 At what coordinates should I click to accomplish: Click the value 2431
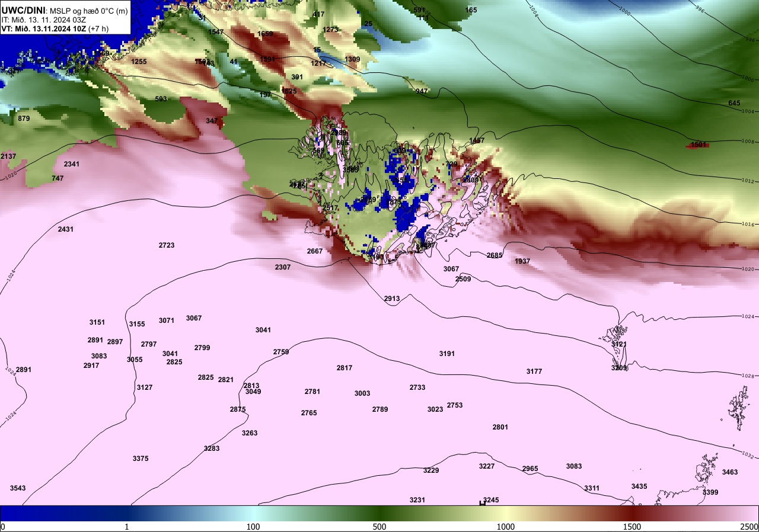tap(66, 229)
